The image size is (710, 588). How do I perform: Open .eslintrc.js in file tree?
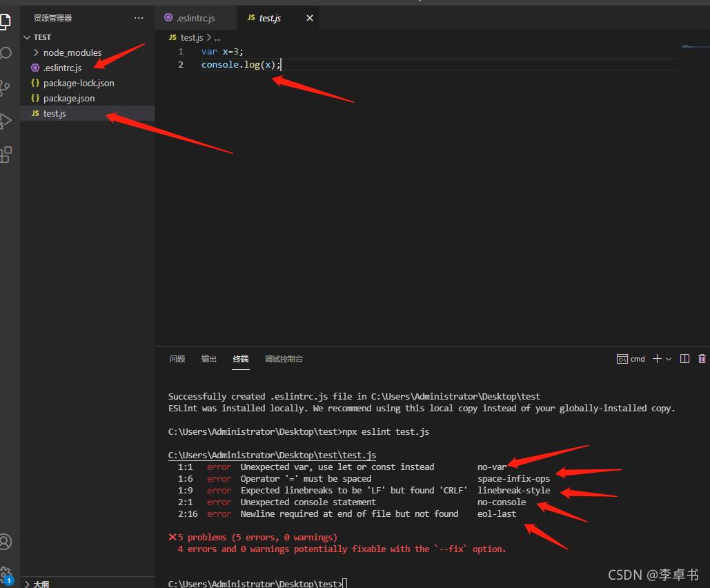[x=87, y=68]
